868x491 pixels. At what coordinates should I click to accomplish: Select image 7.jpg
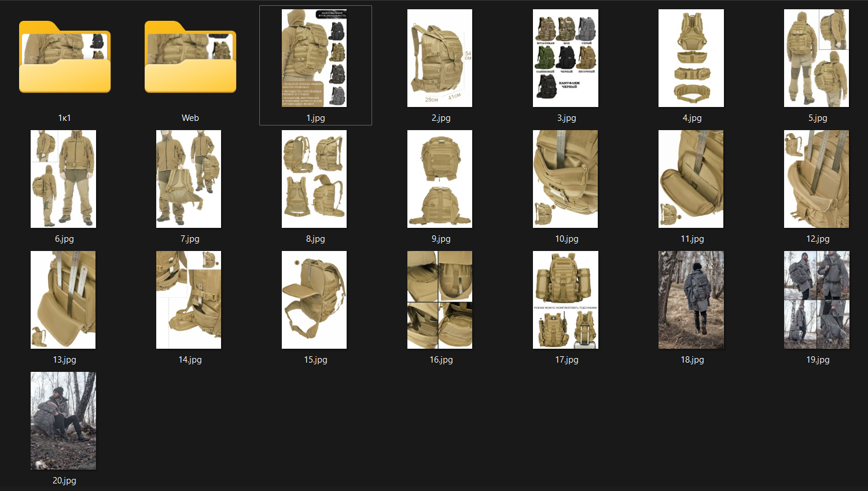click(x=189, y=179)
